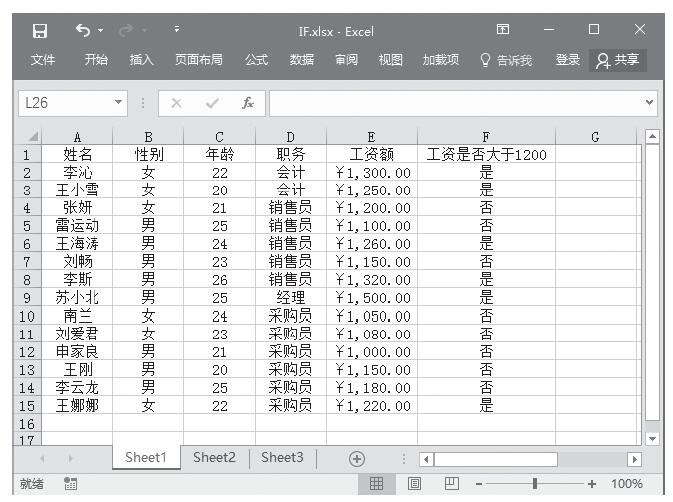673x502 pixels.
Task: Expand the formula bar
Action: (x=650, y=103)
